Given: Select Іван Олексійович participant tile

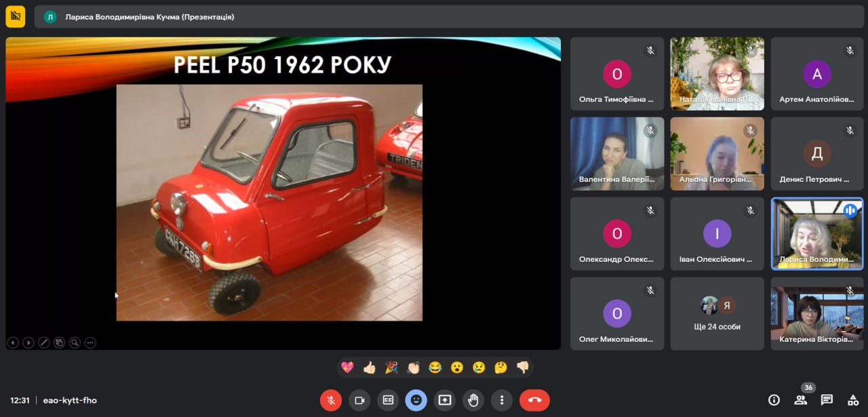Looking at the screenshot, I should (x=717, y=234).
